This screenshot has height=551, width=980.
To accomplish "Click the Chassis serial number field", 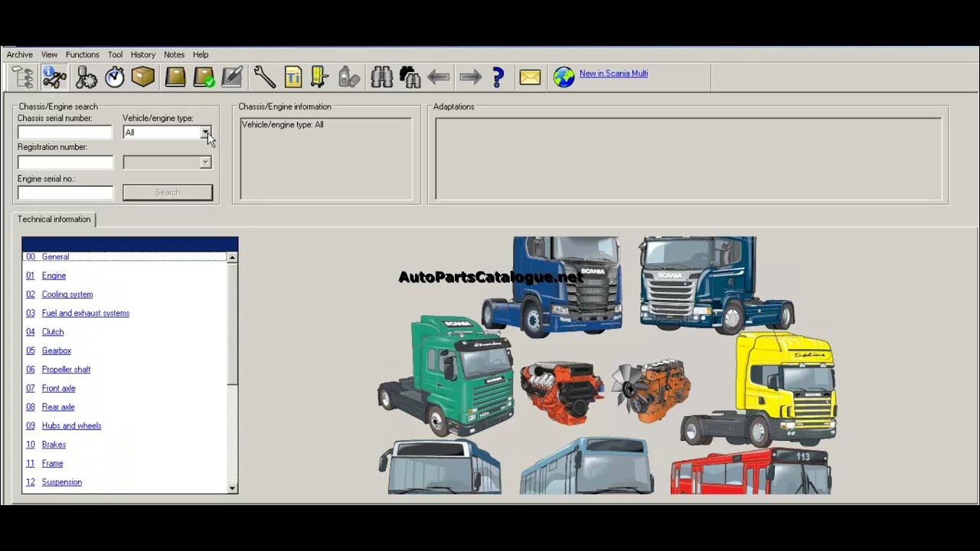I will pyautogui.click(x=65, y=132).
